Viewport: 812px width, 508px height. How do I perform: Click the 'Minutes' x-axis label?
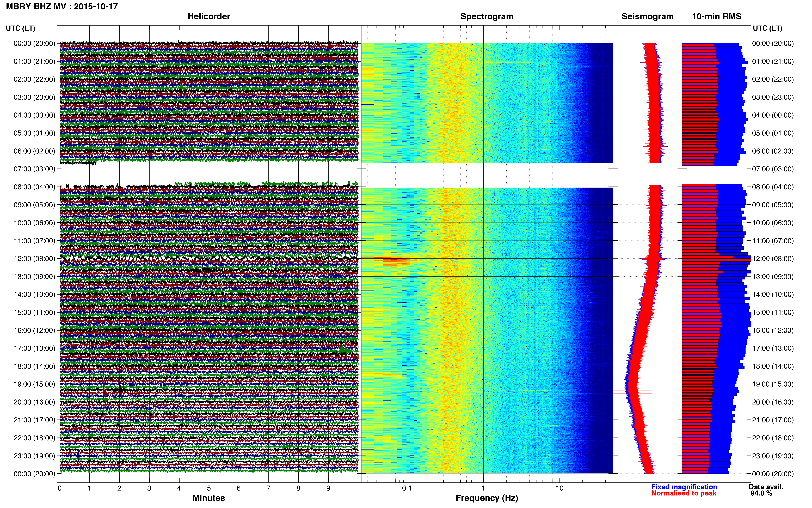coord(209,498)
